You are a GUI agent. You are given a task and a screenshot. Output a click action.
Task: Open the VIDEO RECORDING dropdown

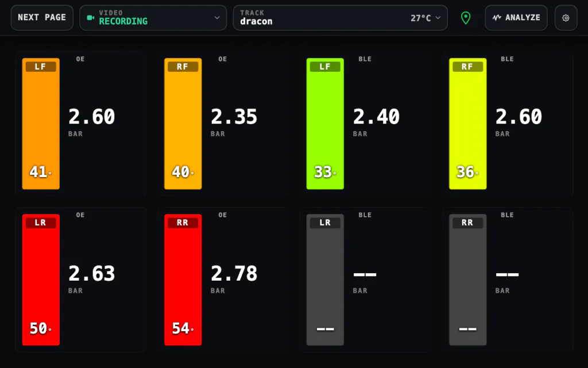click(153, 18)
